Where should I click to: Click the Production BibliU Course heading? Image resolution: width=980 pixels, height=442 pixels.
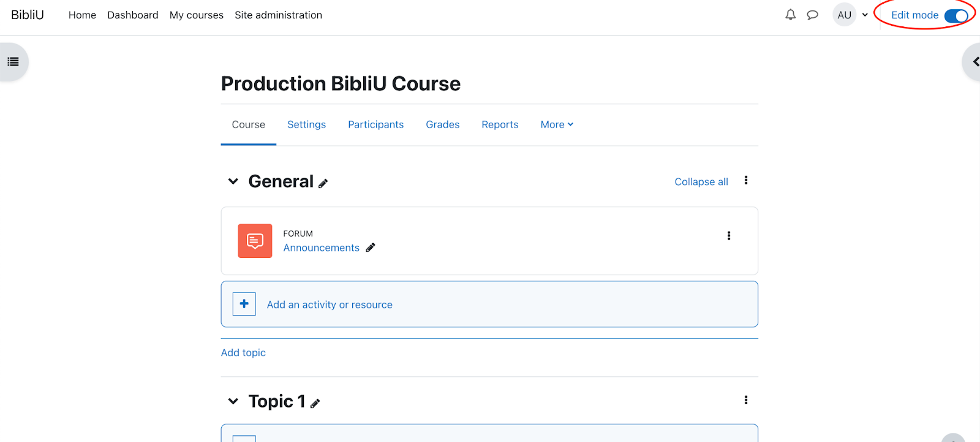point(341,83)
